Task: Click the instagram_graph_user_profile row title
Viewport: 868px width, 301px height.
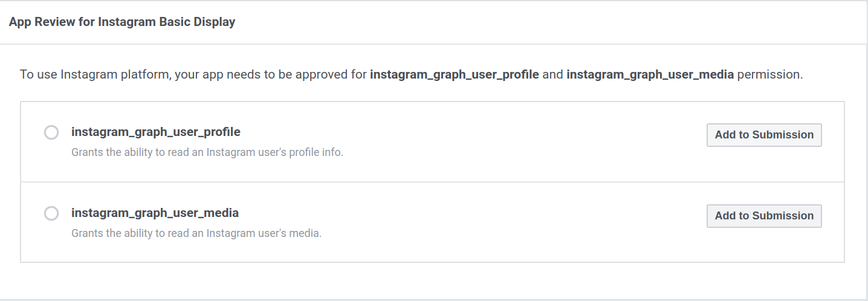Action: (x=156, y=132)
